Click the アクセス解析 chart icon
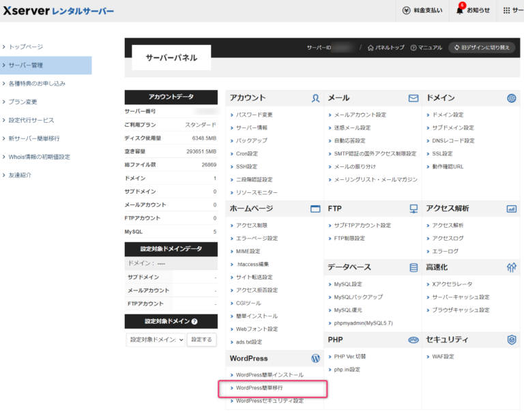The image size is (524, 420). point(511,209)
